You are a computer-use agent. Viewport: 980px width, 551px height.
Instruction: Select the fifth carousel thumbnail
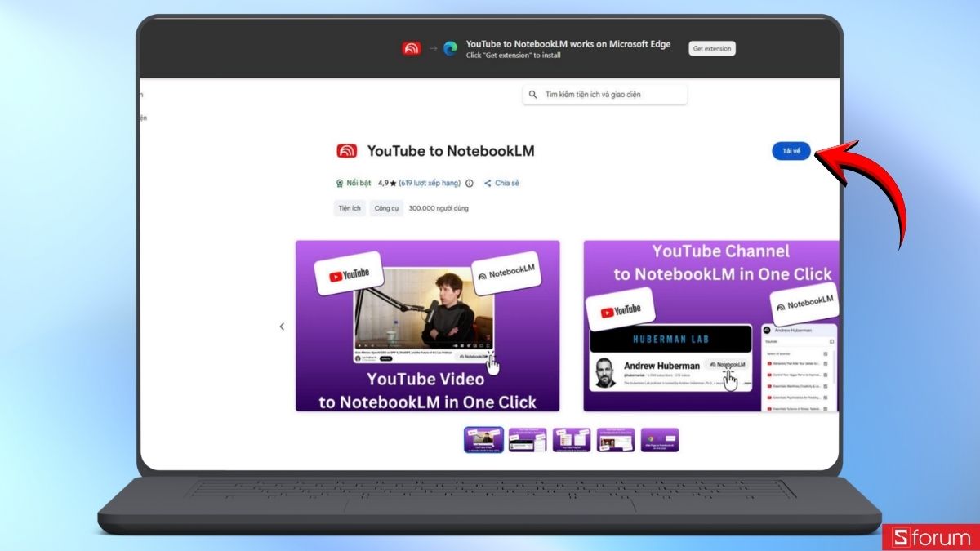[660, 440]
